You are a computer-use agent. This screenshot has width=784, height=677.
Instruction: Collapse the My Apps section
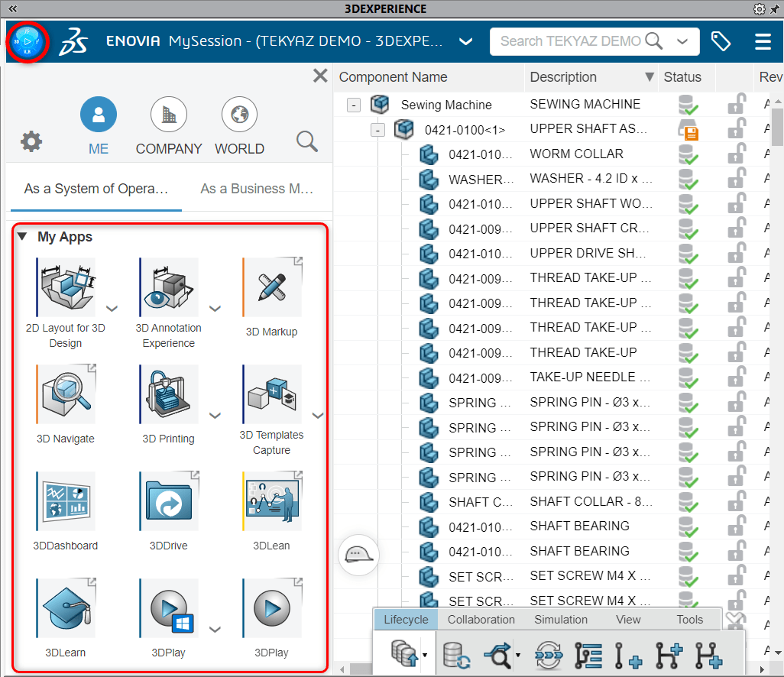[x=22, y=237]
